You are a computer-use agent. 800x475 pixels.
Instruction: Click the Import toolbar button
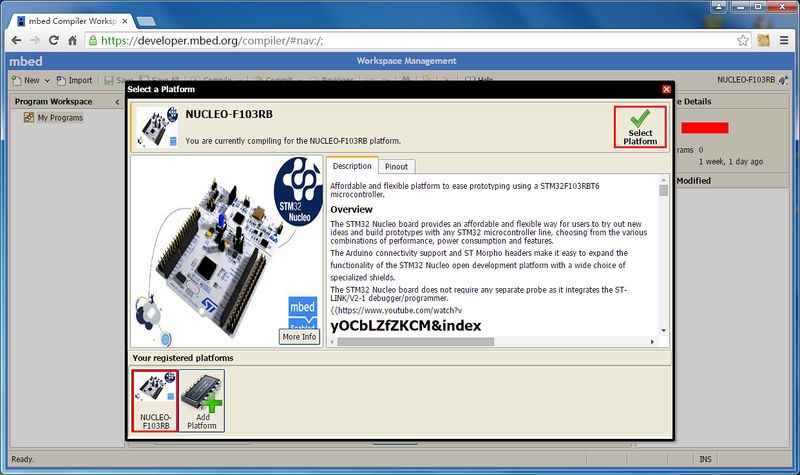pos(74,80)
